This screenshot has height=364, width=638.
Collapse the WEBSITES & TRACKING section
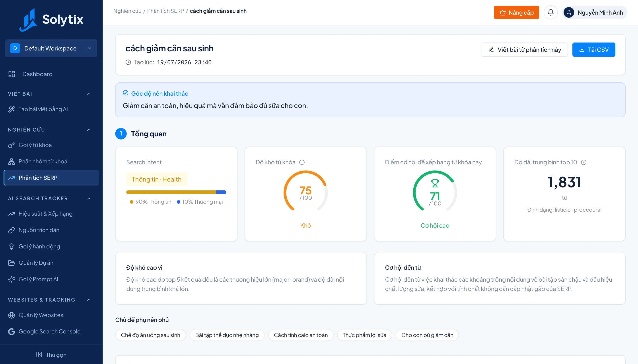point(89,300)
